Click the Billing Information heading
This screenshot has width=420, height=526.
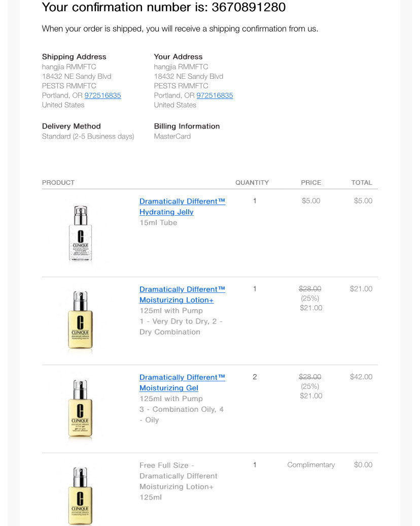tap(187, 126)
